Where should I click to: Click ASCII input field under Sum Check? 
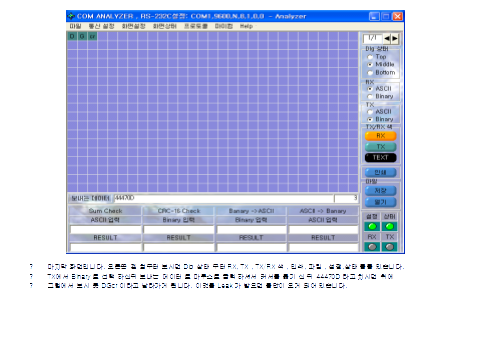point(105,230)
